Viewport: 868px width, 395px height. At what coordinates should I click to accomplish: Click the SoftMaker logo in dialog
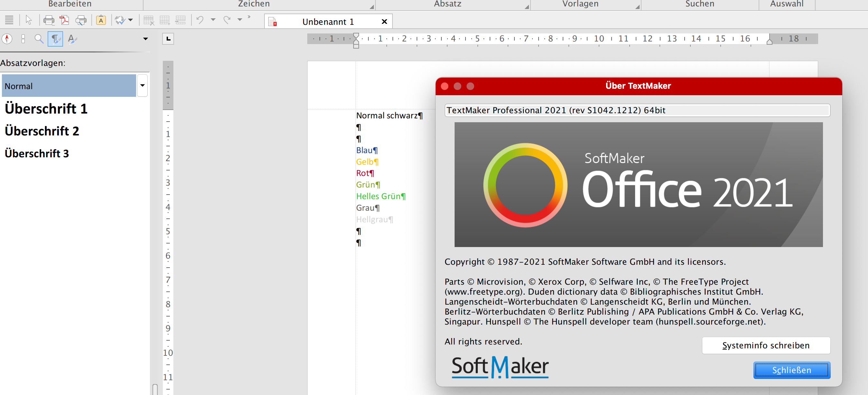pyautogui.click(x=500, y=367)
